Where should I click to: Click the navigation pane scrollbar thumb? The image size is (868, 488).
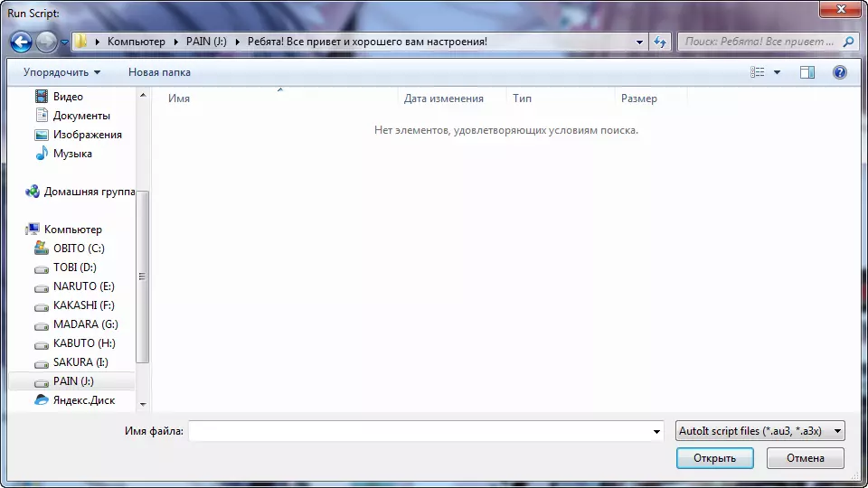point(143,277)
